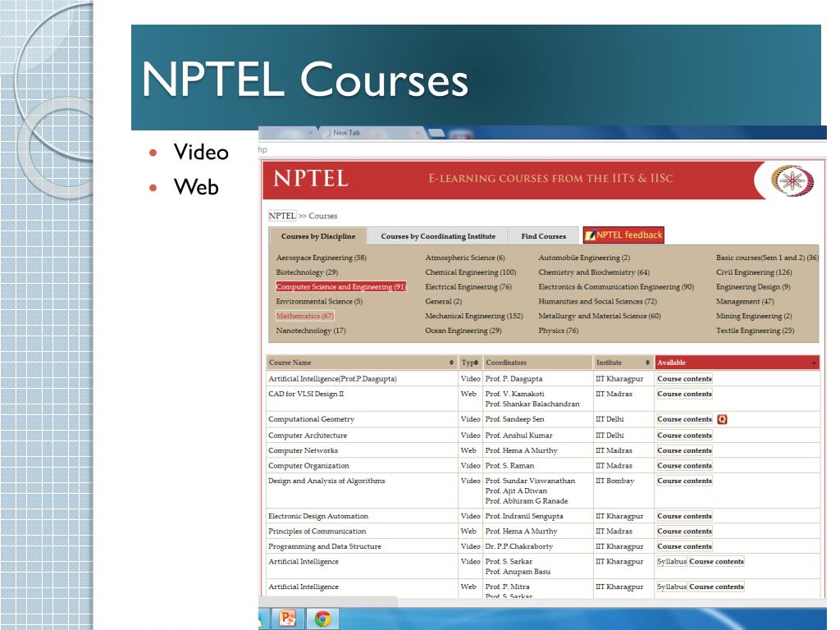Click the NPTEL breadcrumb link
The width and height of the screenshot is (840, 630).
click(282, 216)
